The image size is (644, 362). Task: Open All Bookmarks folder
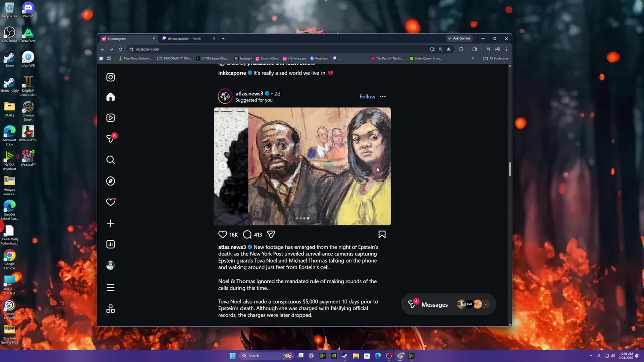point(496,58)
